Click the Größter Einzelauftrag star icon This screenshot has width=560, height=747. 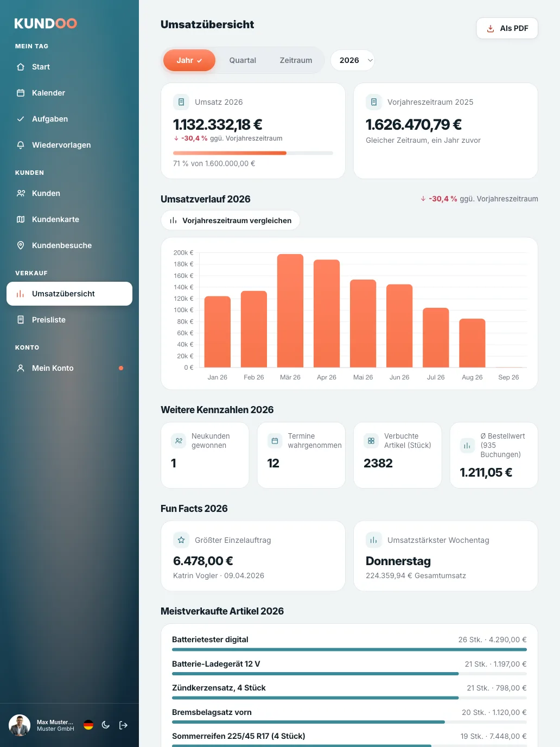point(181,540)
